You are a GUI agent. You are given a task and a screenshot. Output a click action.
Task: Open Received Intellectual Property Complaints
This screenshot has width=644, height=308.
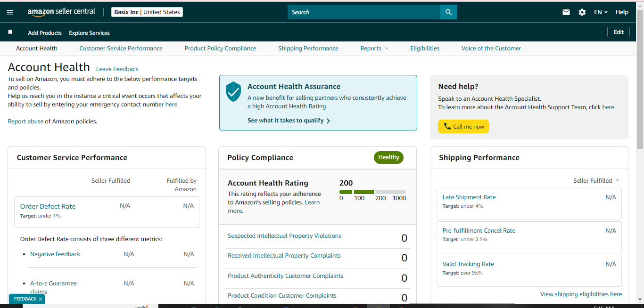click(284, 256)
